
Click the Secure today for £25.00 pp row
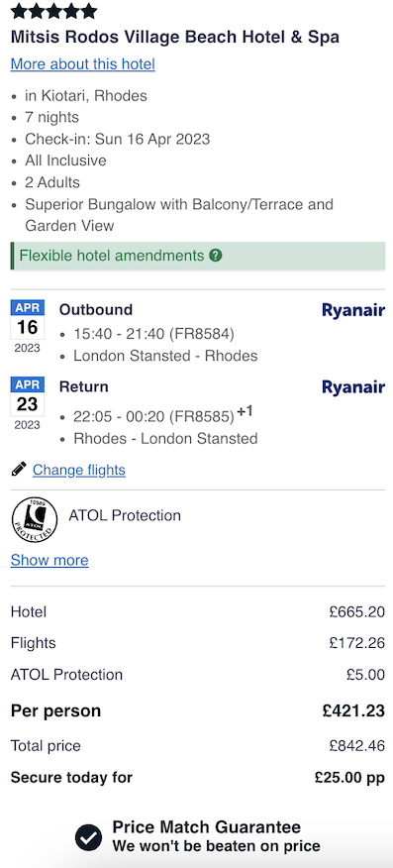coord(198,777)
